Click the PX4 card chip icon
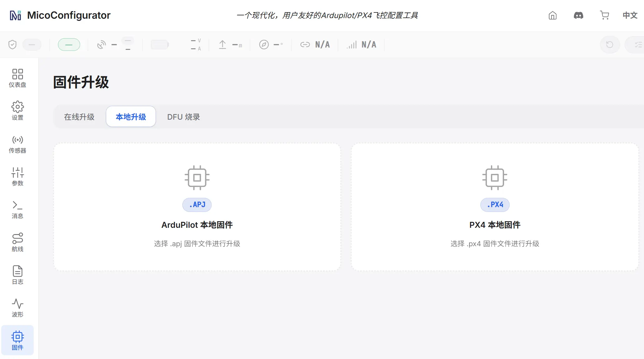The image size is (644, 359). [495, 178]
